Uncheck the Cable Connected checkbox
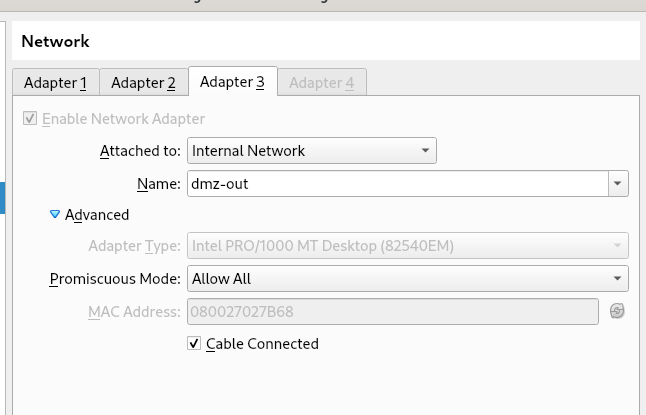 194,344
